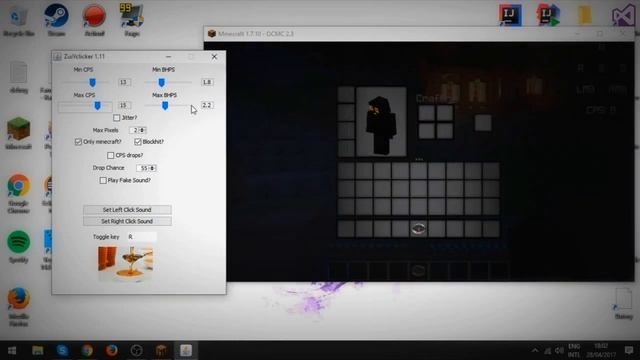640x360 pixels.
Task: Switch to the ZuiYclicker taskbar button
Action: click(x=186, y=350)
